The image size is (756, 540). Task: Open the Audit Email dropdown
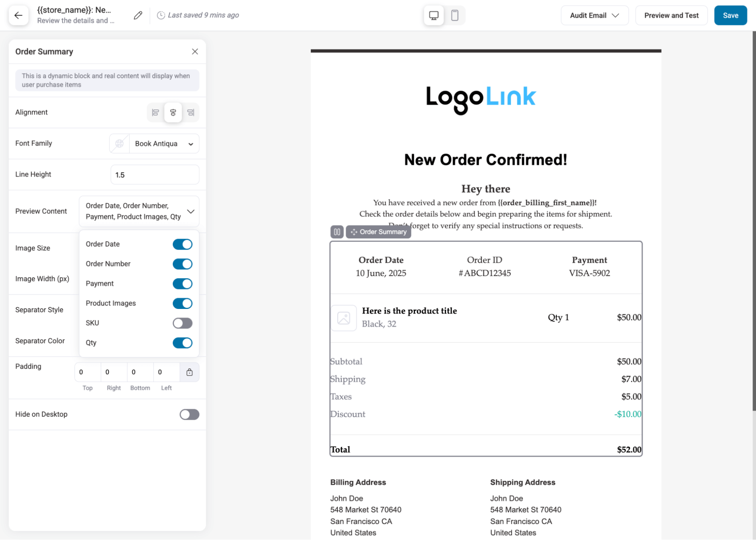594,16
